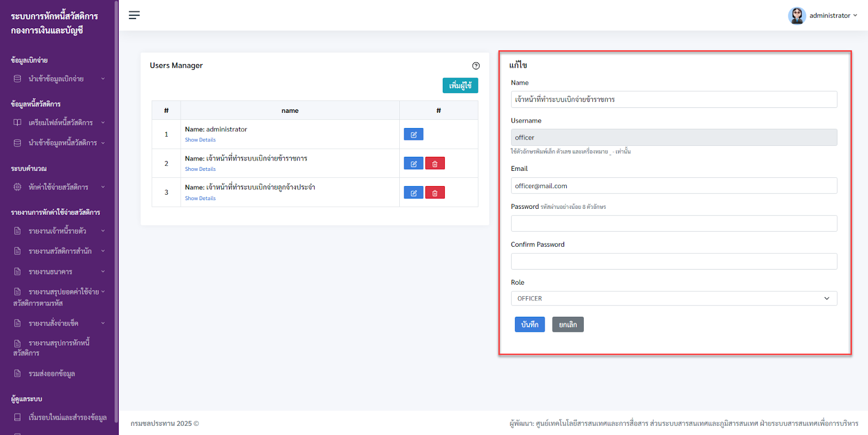Click the document icon beside รวมส่งออกข้อมูล
Viewport: 868px width, 435px height.
coord(17,374)
